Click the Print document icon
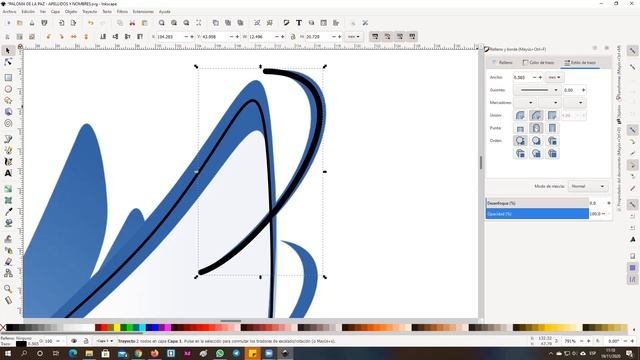640x360 pixels. pos(44,23)
